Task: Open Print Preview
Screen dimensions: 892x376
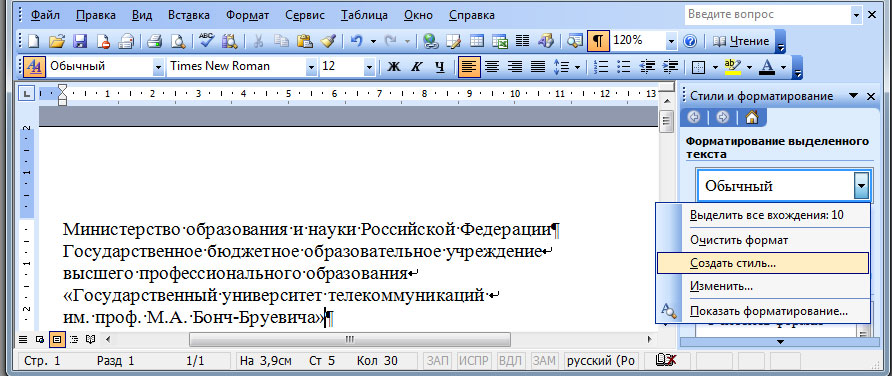Action: (x=179, y=41)
